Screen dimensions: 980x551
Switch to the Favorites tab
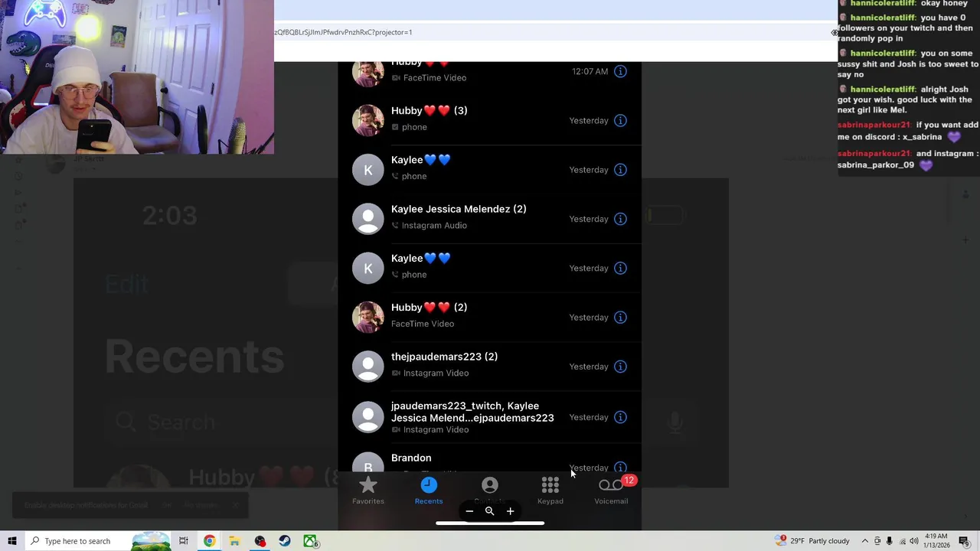(x=368, y=491)
